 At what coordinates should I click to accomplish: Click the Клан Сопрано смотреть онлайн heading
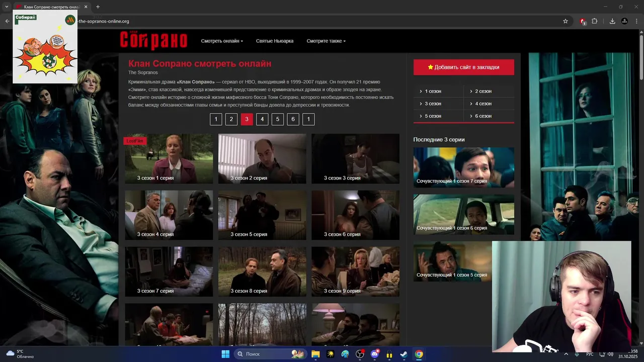coord(200,64)
